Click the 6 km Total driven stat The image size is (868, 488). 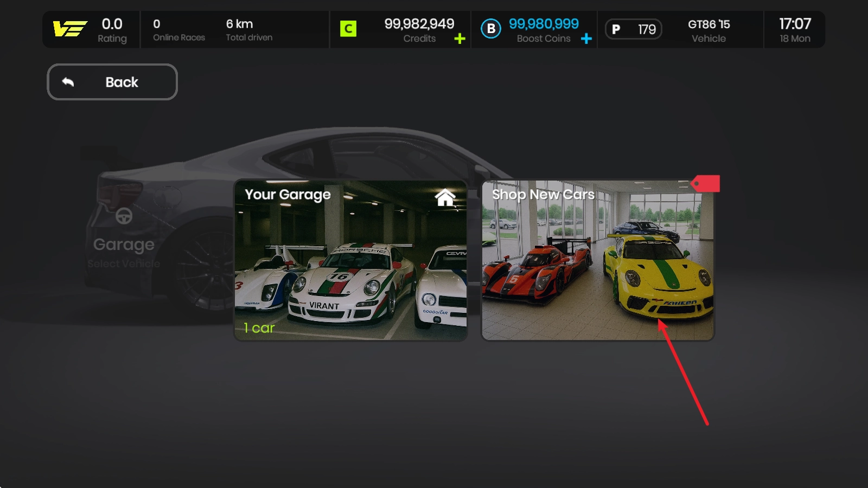pos(248,30)
